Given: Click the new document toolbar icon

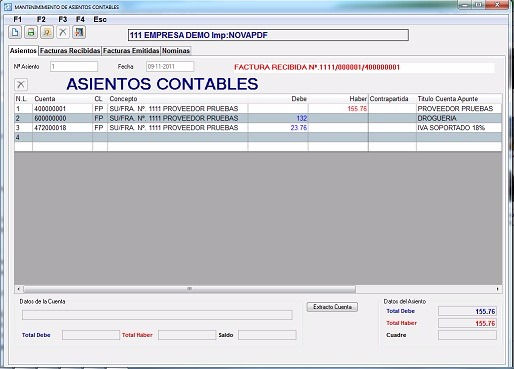Looking at the screenshot, I should 15,32.
